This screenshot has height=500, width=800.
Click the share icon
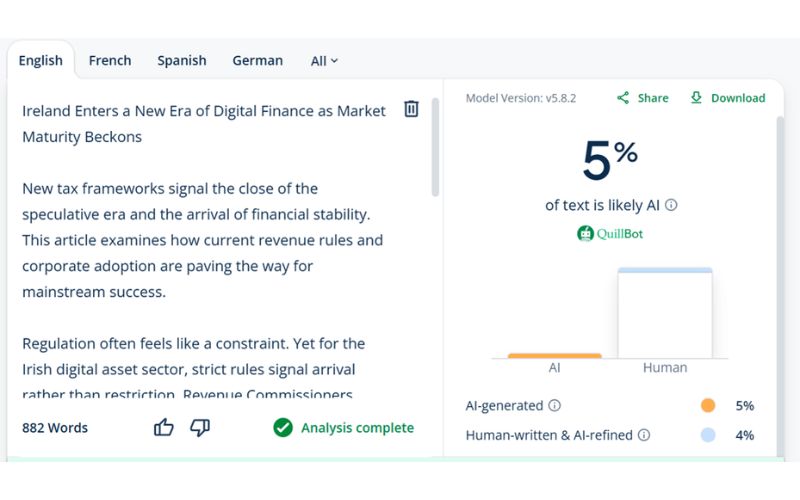[x=623, y=98]
